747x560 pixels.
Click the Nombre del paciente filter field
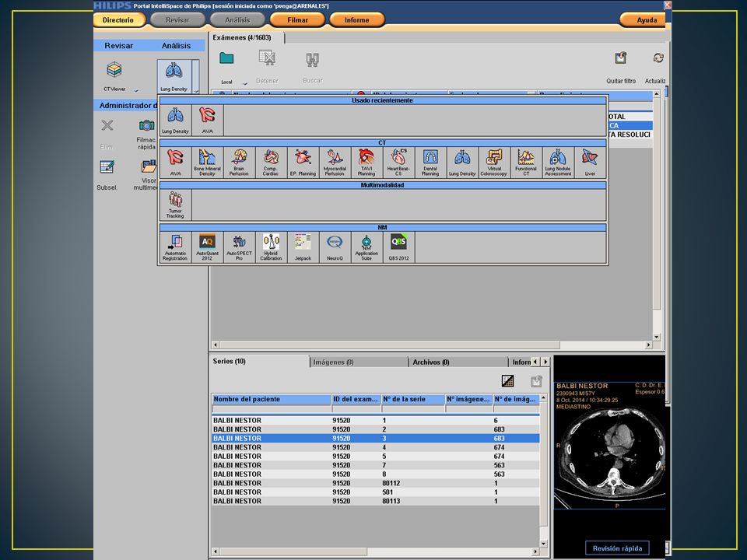point(271,409)
